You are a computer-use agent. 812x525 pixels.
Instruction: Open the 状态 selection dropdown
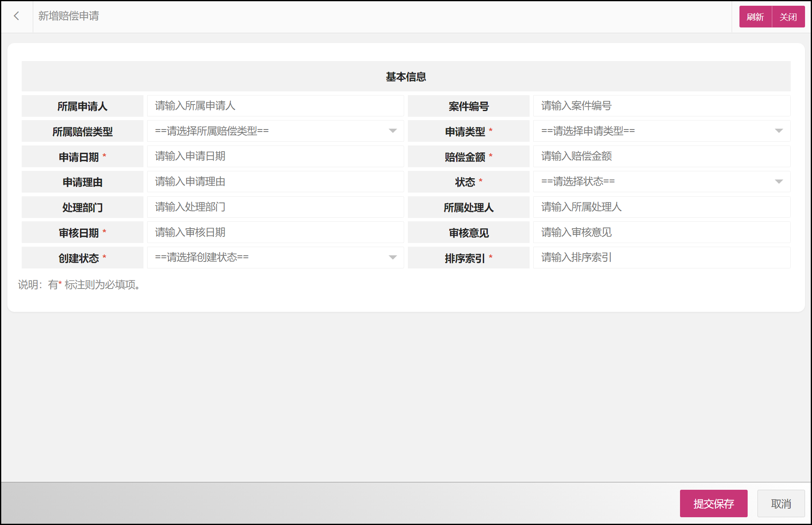click(x=661, y=182)
